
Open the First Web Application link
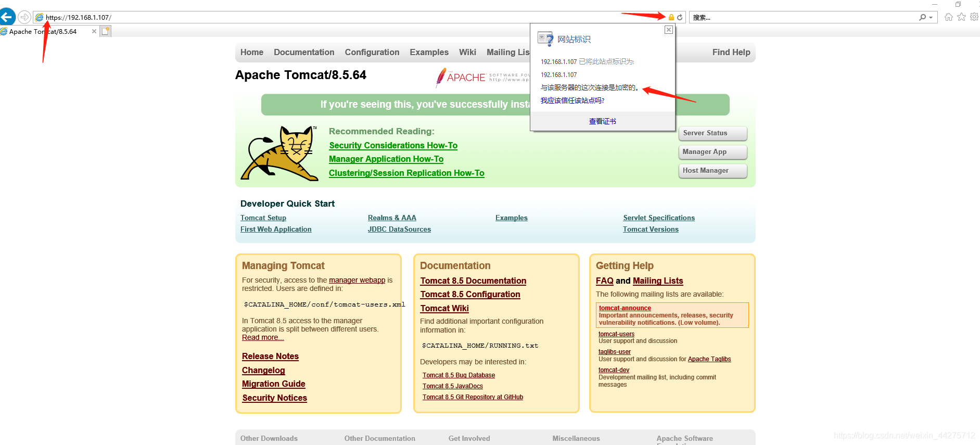[276, 230]
